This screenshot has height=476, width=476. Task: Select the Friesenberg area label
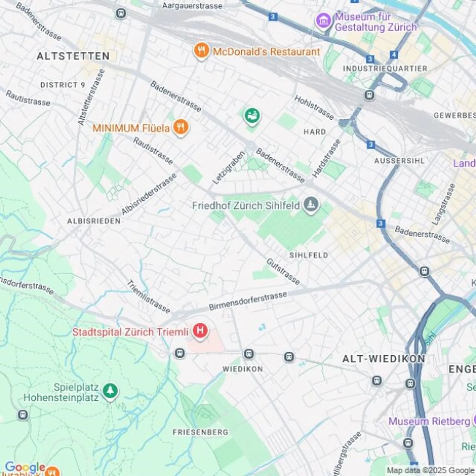pyautogui.click(x=201, y=432)
